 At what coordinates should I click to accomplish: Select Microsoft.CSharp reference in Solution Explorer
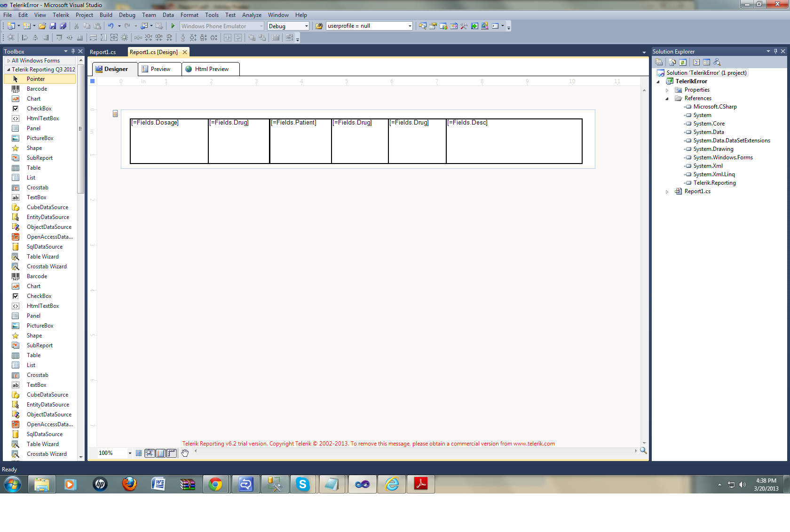715,107
